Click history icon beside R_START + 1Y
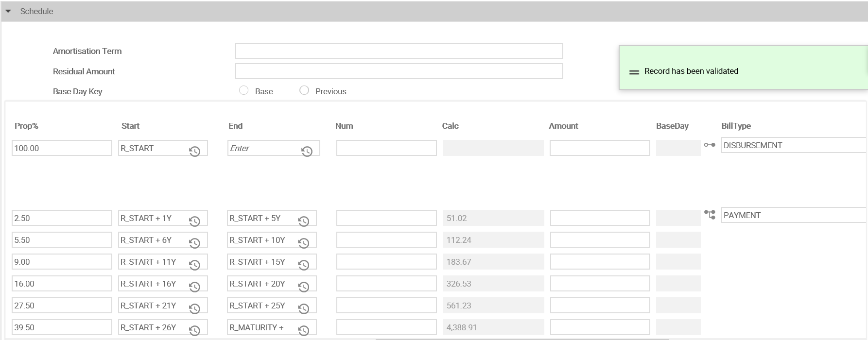The width and height of the screenshot is (868, 340). [x=194, y=221]
